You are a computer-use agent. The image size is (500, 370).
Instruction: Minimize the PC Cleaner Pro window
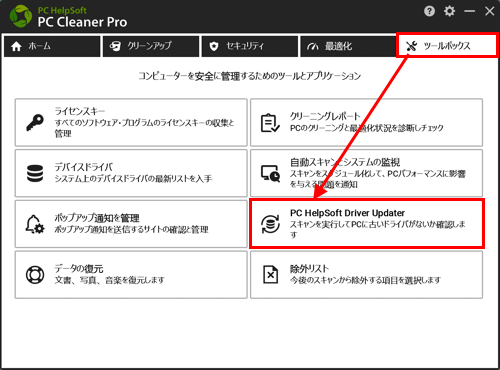[470, 11]
